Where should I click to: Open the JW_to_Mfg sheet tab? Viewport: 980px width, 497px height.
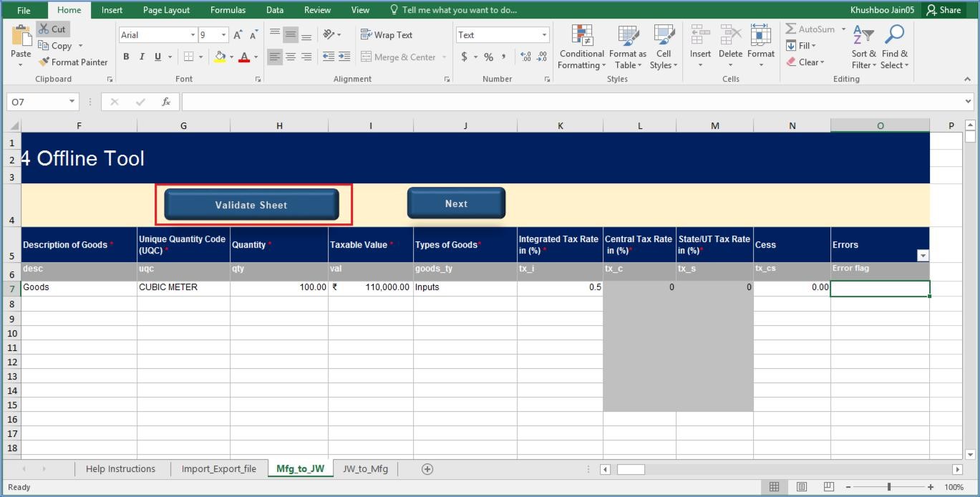click(366, 469)
